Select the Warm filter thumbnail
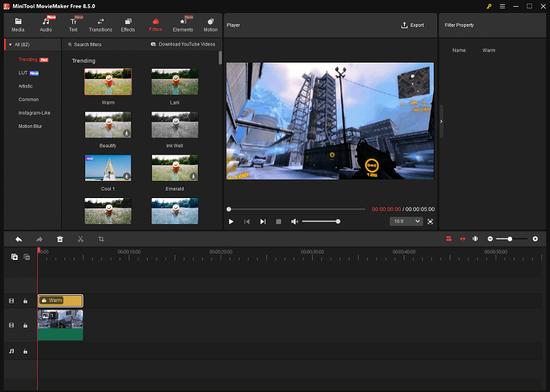This screenshot has height=392, width=550. (x=108, y=82)
